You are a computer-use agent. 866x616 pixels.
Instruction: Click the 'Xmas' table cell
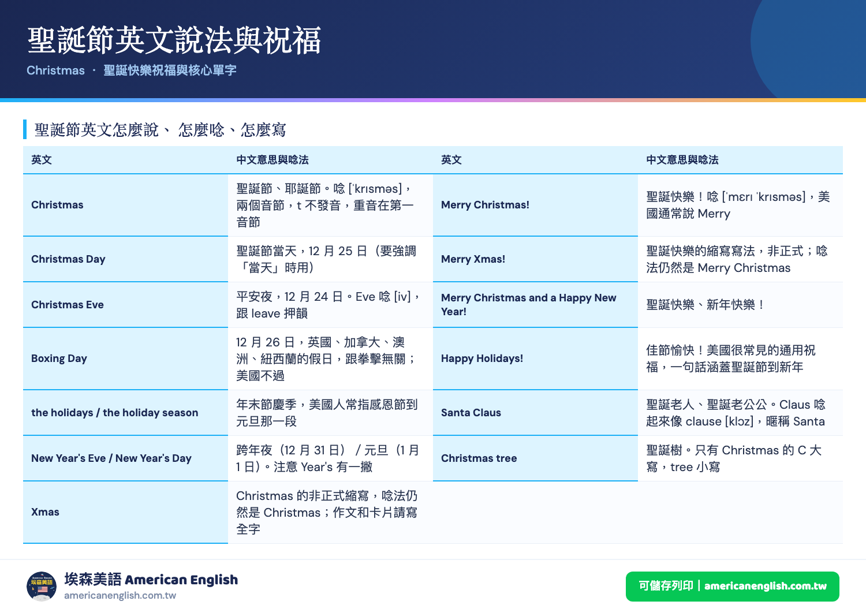click(x=125, y=512)
